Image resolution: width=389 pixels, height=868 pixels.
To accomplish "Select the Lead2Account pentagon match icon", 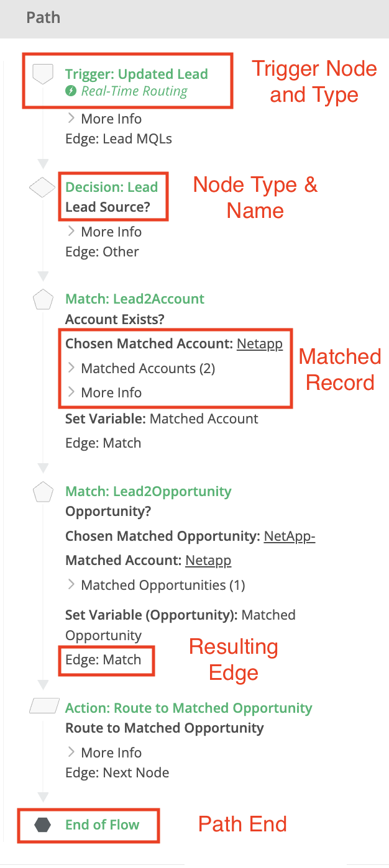I will pyautogui.click(x=42, y=300).
